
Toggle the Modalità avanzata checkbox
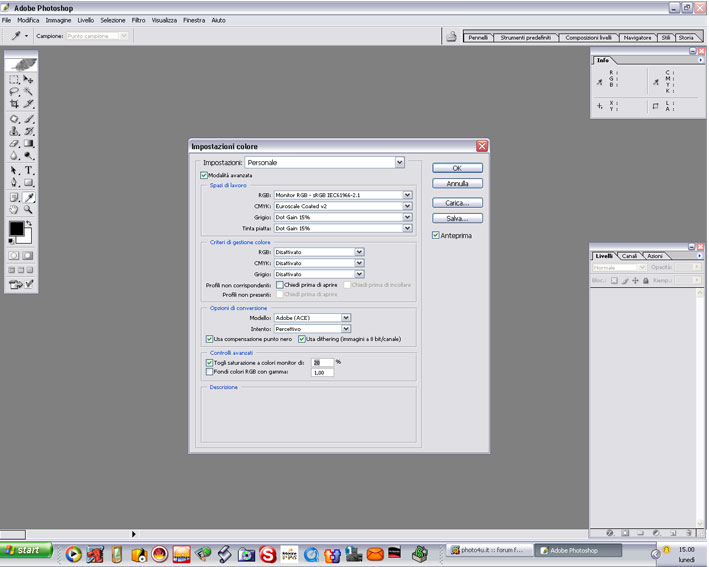[x=205, y=175]
